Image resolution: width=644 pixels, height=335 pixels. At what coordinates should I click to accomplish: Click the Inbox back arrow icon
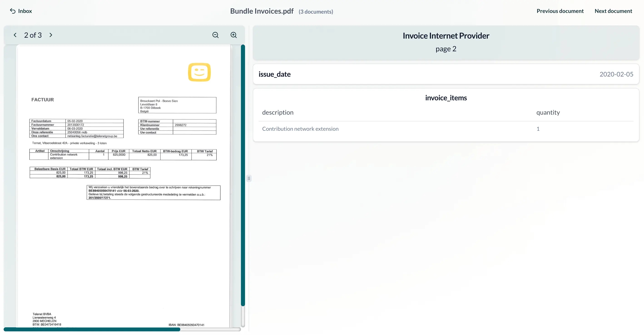click(12, 11)
